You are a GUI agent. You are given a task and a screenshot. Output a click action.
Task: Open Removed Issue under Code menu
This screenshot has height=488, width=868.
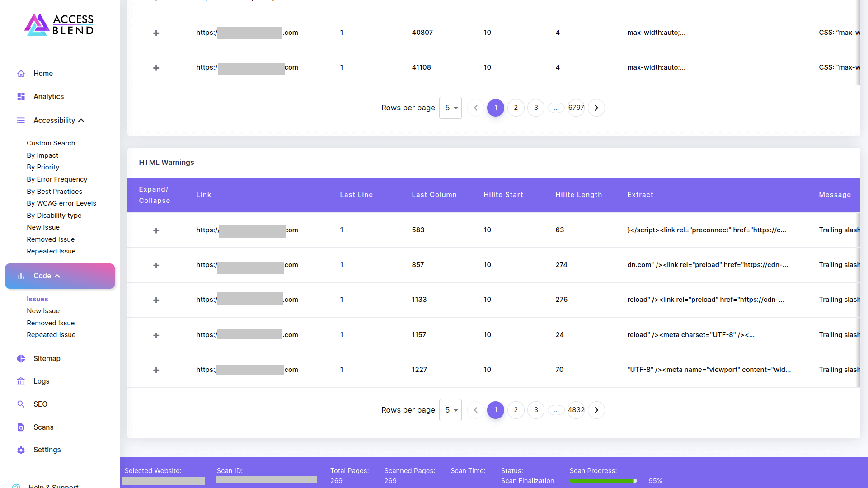click(51, 323)
